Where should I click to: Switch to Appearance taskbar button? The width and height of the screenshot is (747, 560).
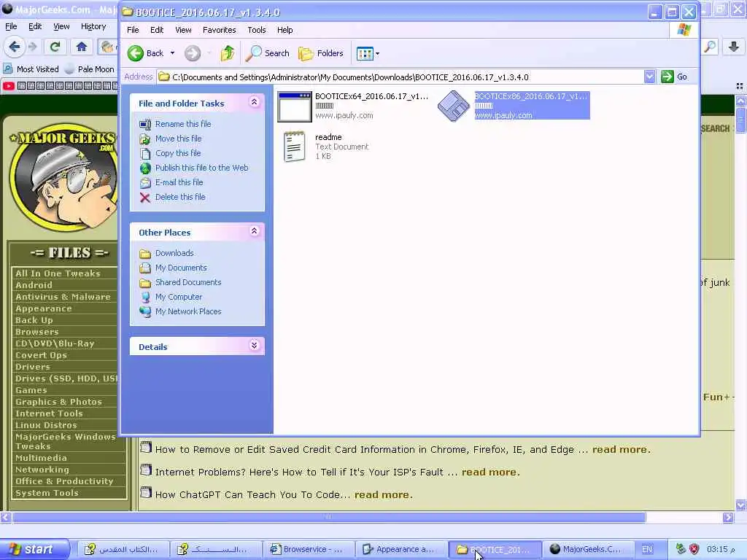coord(400,550)
